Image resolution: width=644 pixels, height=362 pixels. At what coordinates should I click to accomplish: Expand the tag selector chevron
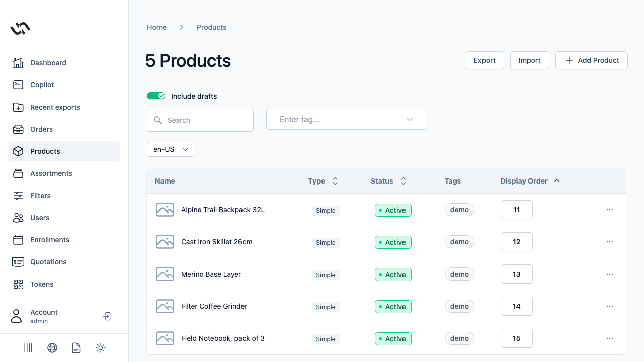pos(410,120)
